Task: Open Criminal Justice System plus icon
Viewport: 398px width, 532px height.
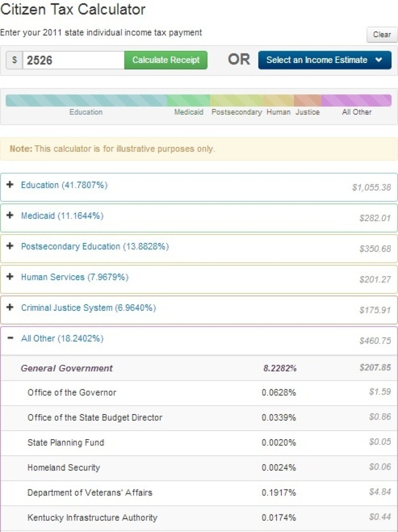Action: click(10, 308)
